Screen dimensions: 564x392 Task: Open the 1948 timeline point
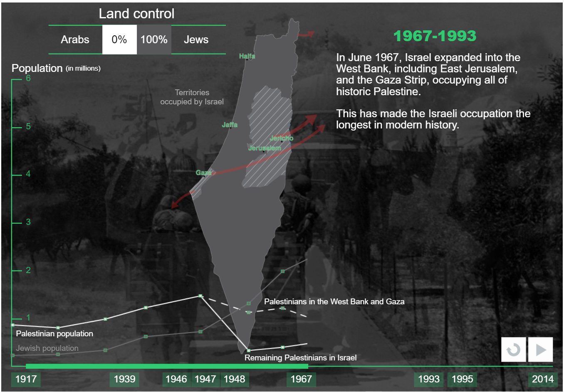(x=234, y=379)
